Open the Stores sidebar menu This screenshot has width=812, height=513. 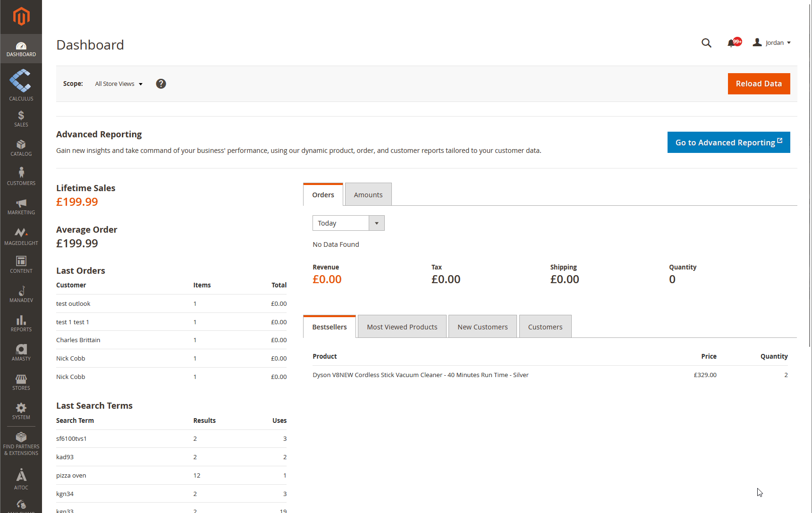(21, 382)
